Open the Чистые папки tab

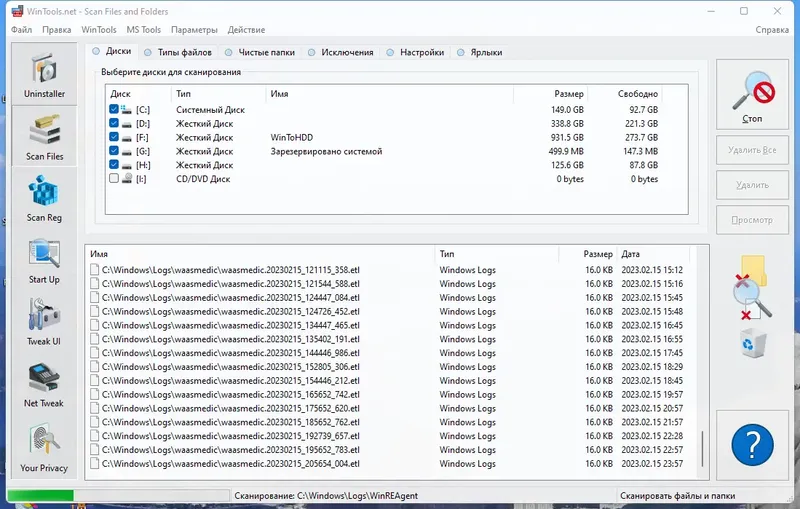click(260, 52)
